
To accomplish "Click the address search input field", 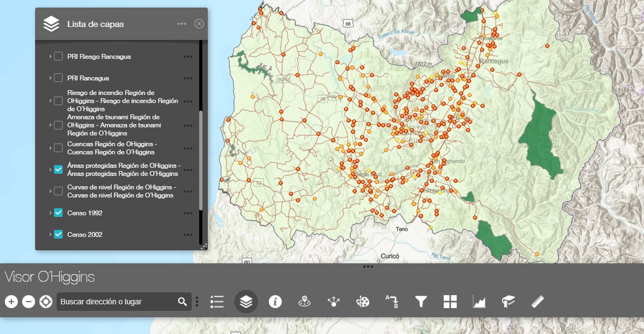I will point(116,302).
